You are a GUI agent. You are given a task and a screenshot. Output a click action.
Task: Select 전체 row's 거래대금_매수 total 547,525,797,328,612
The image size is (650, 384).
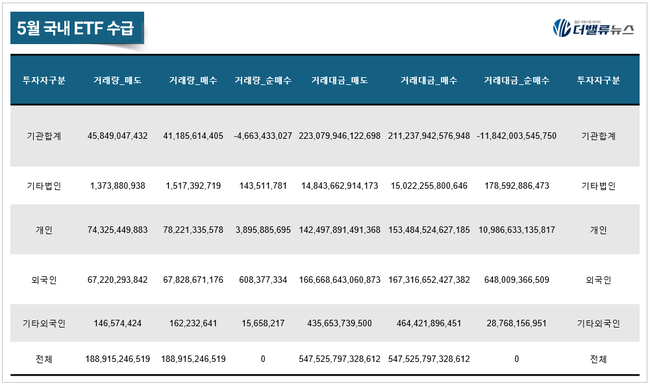click(x=429, y=359)
